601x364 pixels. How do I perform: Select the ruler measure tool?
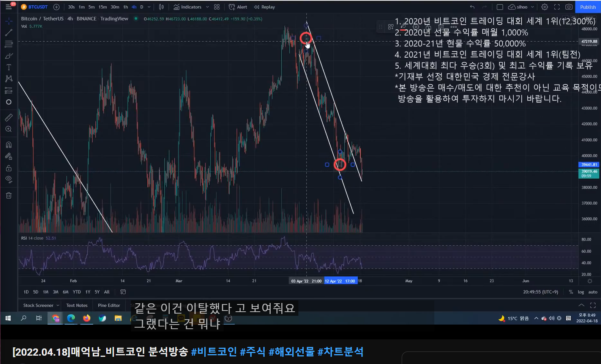[8, 118]
